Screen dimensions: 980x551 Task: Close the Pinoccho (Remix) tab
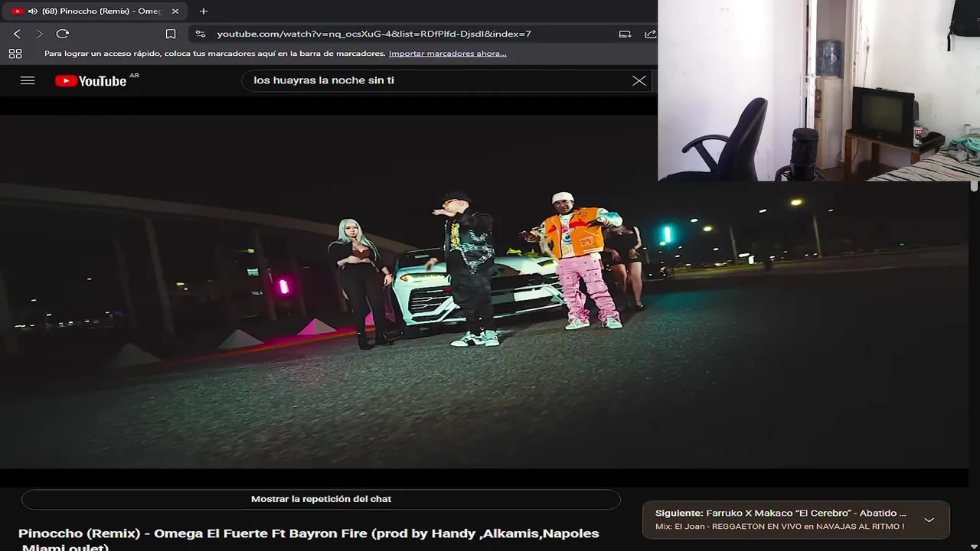175,11
